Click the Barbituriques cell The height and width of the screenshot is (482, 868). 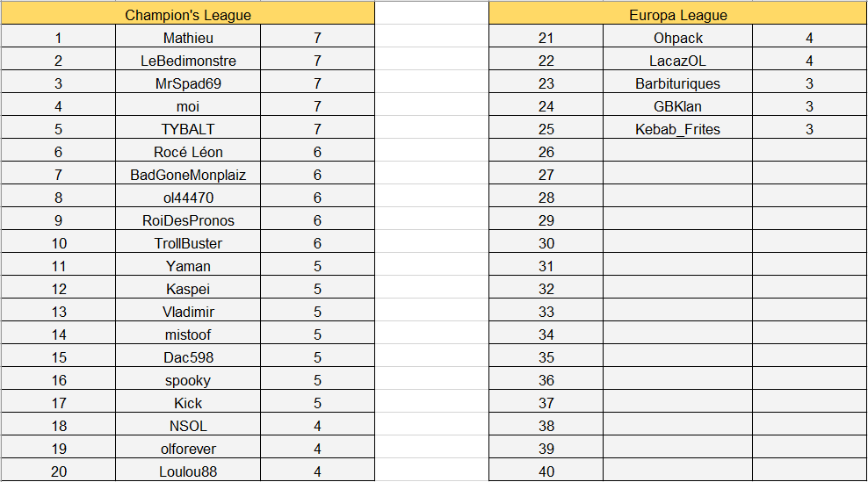[677, 83]
